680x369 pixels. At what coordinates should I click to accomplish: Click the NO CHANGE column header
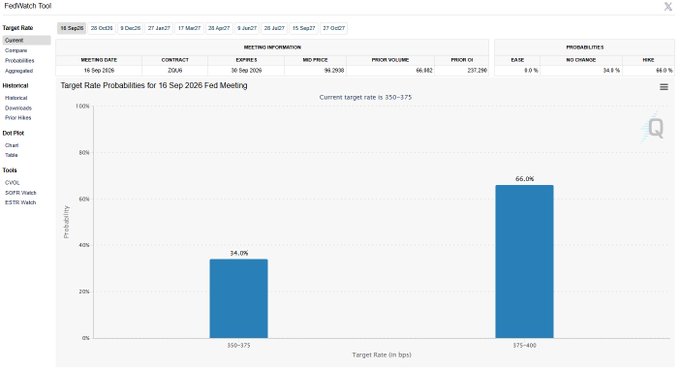coord(581,60)
